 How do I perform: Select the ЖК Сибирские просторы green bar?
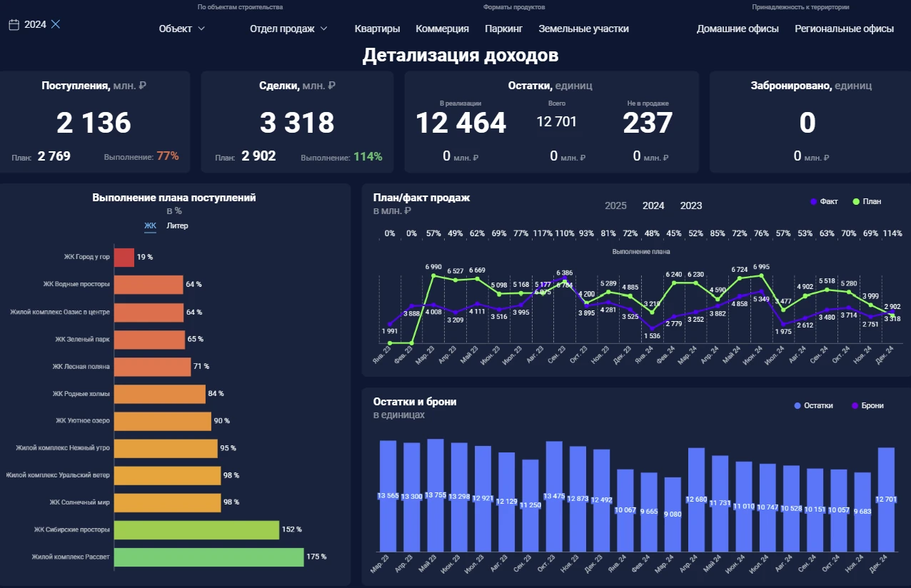[196, 529]
